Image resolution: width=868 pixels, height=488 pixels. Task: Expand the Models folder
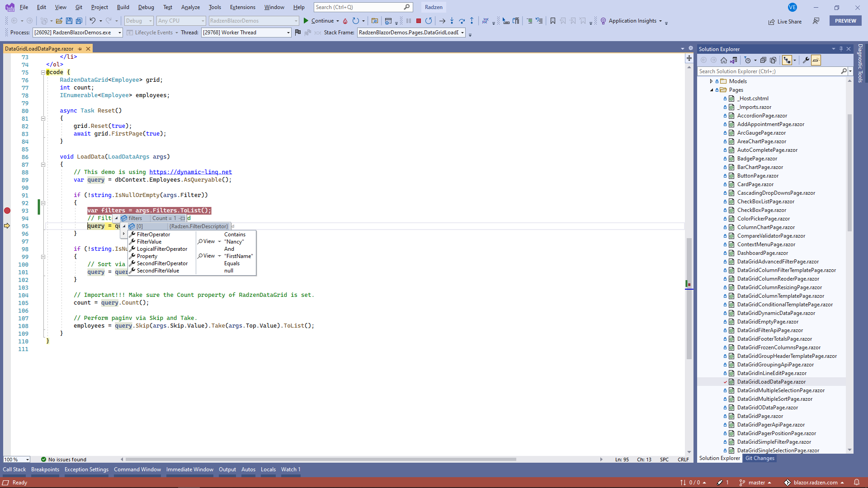tap(711, 81)
